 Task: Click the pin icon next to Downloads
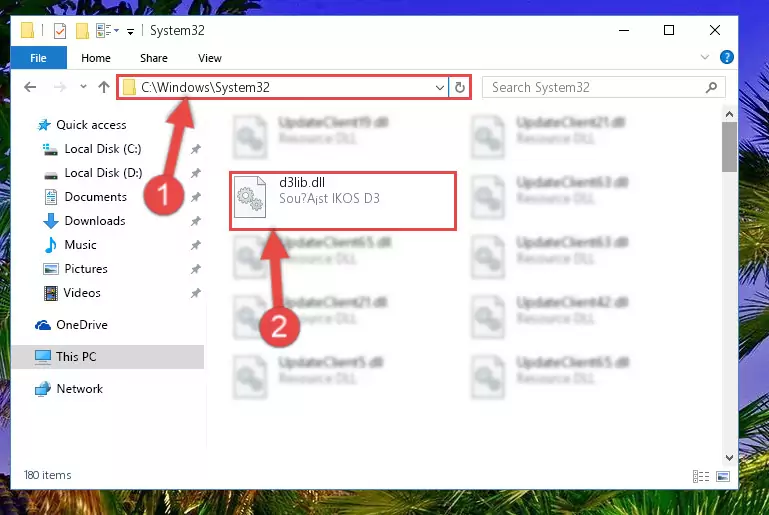[x=196, y=221]
